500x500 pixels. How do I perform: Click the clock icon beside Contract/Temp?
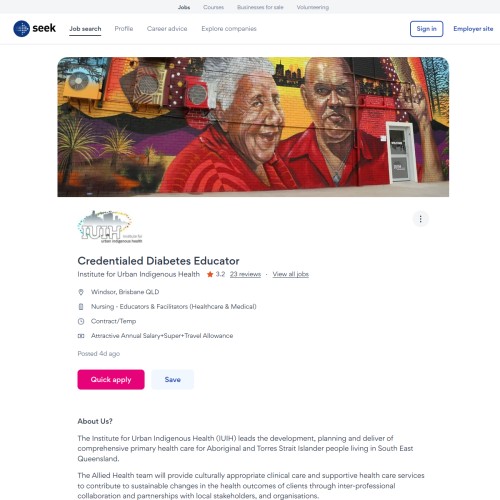[x=81, y=321]
